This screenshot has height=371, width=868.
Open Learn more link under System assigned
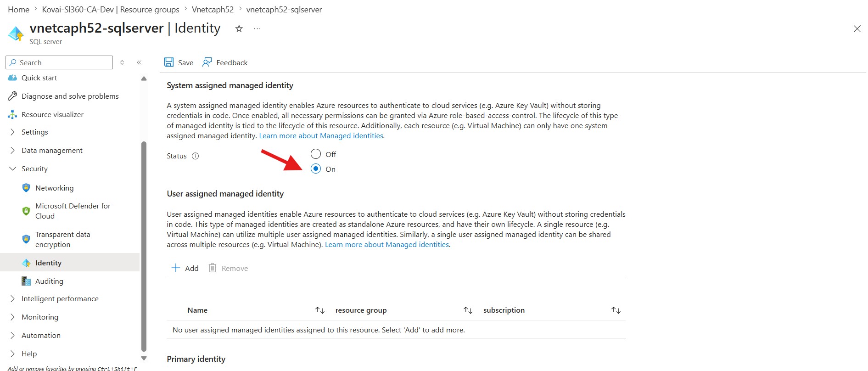tap(321, 136)
